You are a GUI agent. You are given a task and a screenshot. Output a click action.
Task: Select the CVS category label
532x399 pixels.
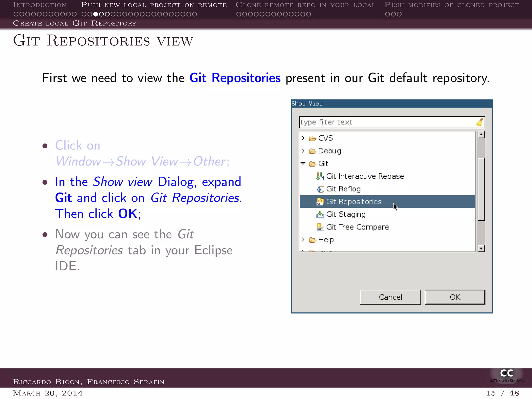pyautogui.click(x=325, y=138)
